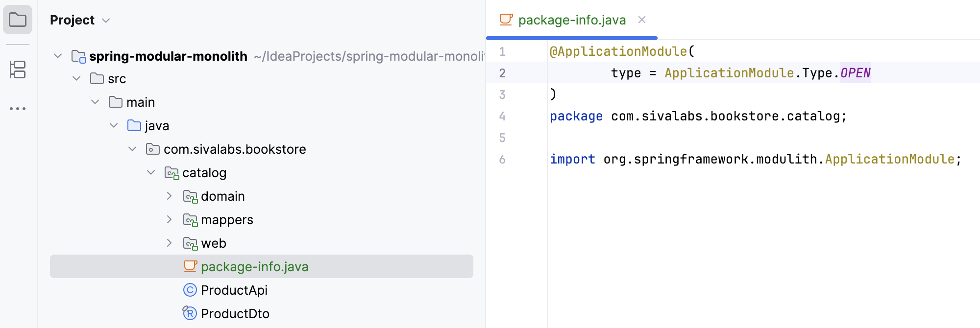Expand the web package node
The height and width of the screenshot is (328, 980).
coord(169,243)
